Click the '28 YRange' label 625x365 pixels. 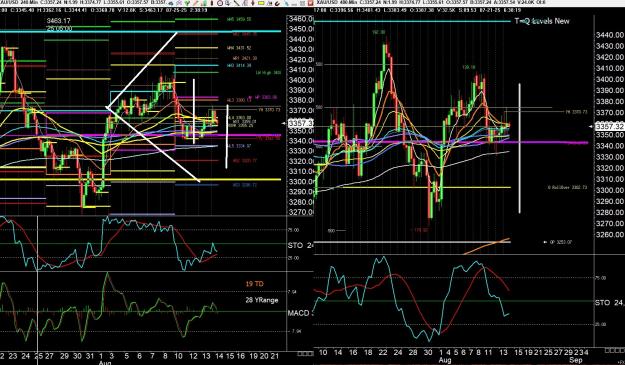pos(261,300)
